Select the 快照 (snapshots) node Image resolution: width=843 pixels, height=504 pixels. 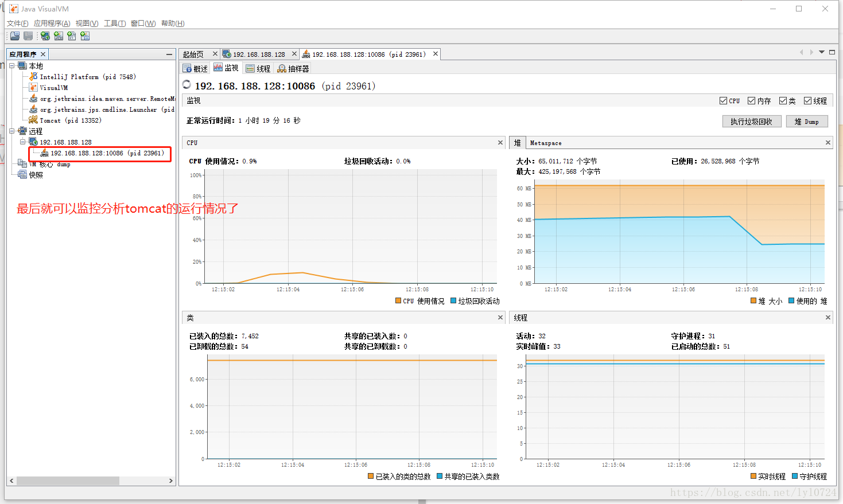[36, 175]
